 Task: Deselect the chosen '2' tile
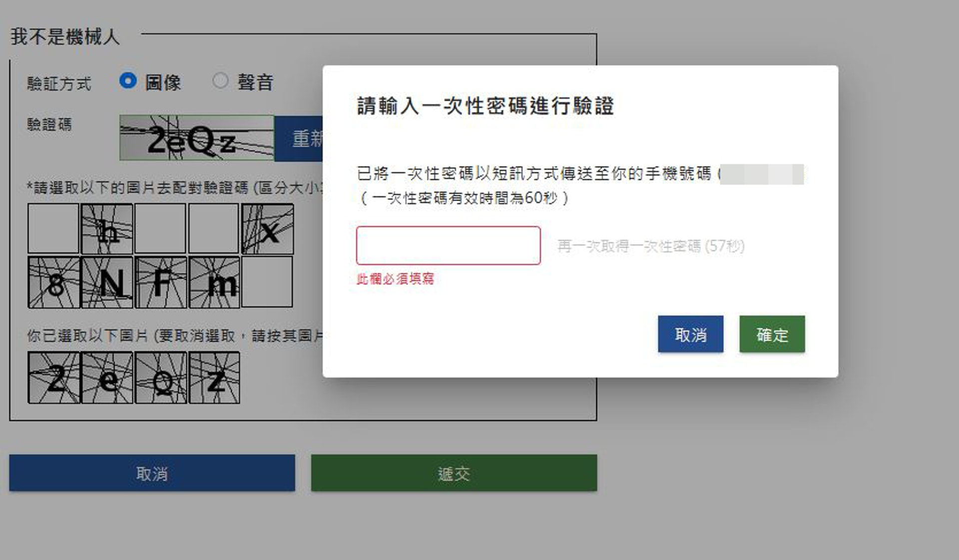[x=53, y=377]
